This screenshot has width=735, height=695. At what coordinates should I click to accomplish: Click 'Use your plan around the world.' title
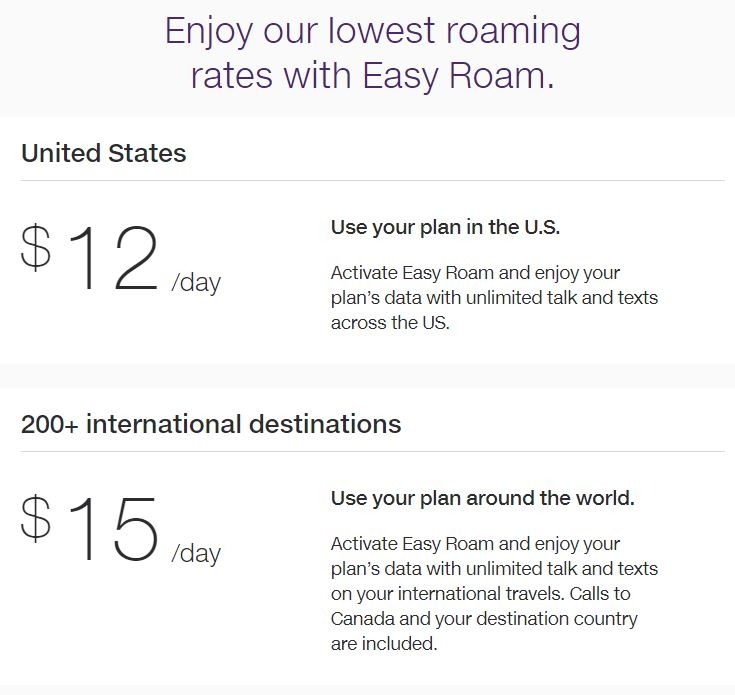pyautogui.click(x=483, y=498)
